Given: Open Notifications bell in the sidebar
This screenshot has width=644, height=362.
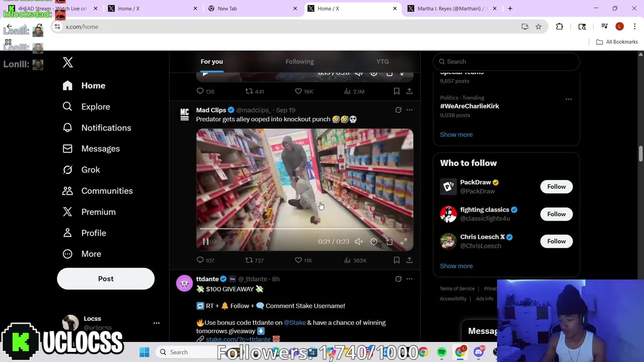Looking at the screenshot, I should [x=67, y=128].
